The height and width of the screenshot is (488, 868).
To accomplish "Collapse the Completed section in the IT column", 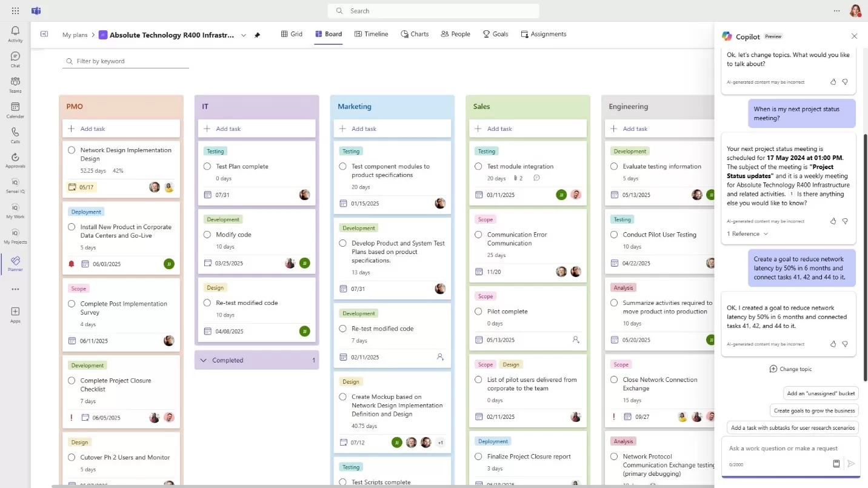I will 204,360.
